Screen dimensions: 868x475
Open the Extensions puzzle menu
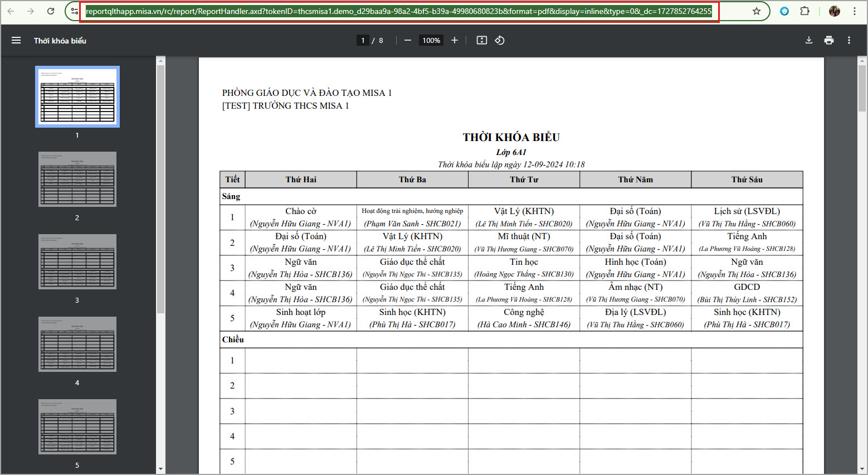[x=804, y=11]
